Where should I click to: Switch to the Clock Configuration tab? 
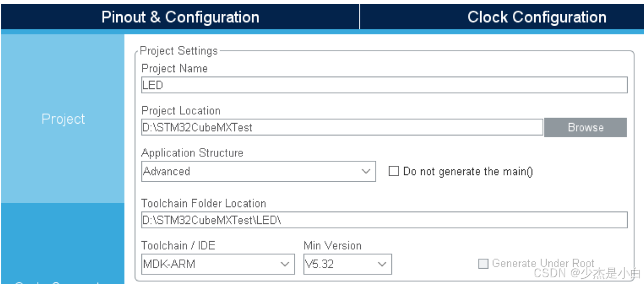point(536,17)
